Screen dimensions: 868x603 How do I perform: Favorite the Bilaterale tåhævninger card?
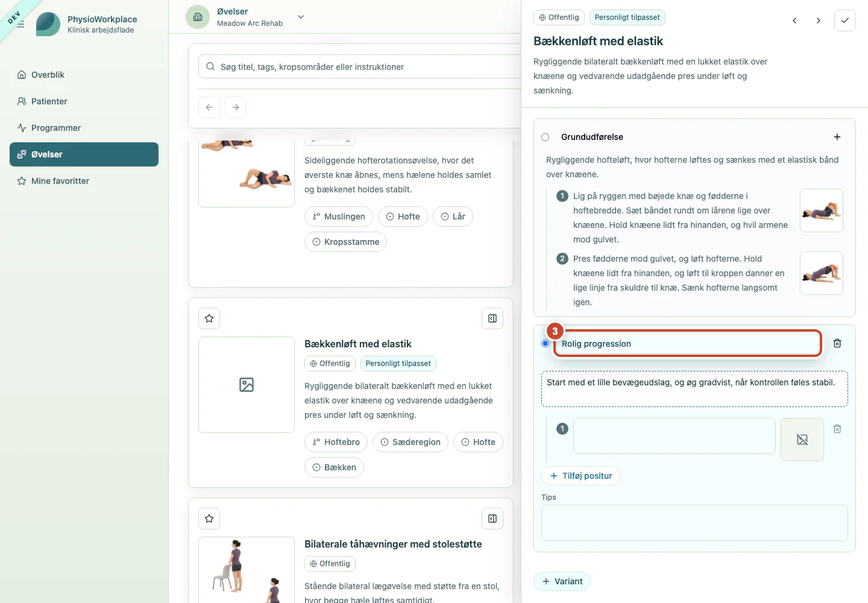209,519
